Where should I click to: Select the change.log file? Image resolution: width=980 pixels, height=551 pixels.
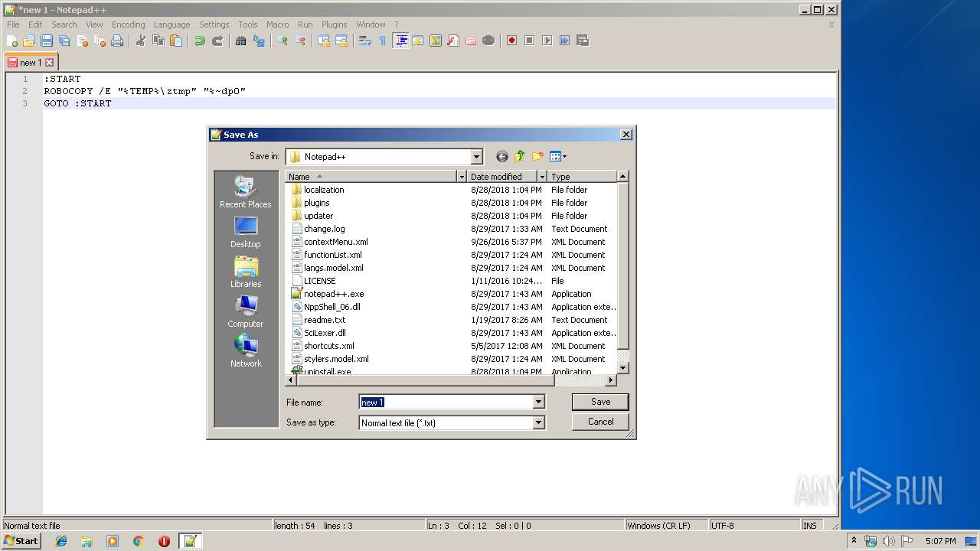(x=318, y=229)
